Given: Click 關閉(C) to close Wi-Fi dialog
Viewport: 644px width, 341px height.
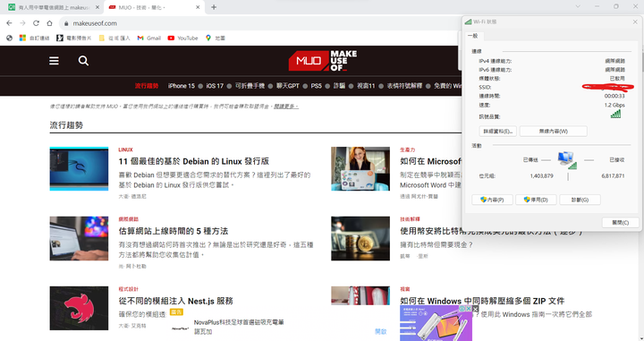Looking at the screenshot, I should tap(620, 223).
